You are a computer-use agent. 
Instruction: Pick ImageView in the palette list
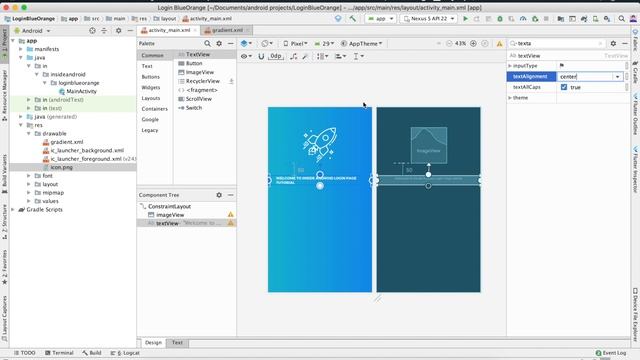click(x=200, y=72)
